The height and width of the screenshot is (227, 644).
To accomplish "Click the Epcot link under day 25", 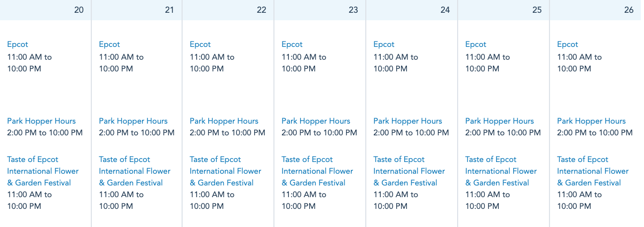I will [476, 44].
